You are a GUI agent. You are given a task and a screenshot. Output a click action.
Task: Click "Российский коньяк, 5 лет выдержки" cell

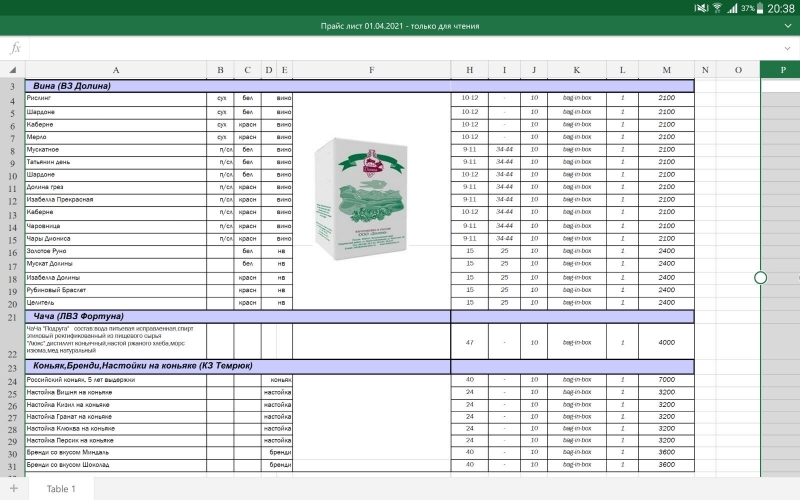[x=116, y=380]
